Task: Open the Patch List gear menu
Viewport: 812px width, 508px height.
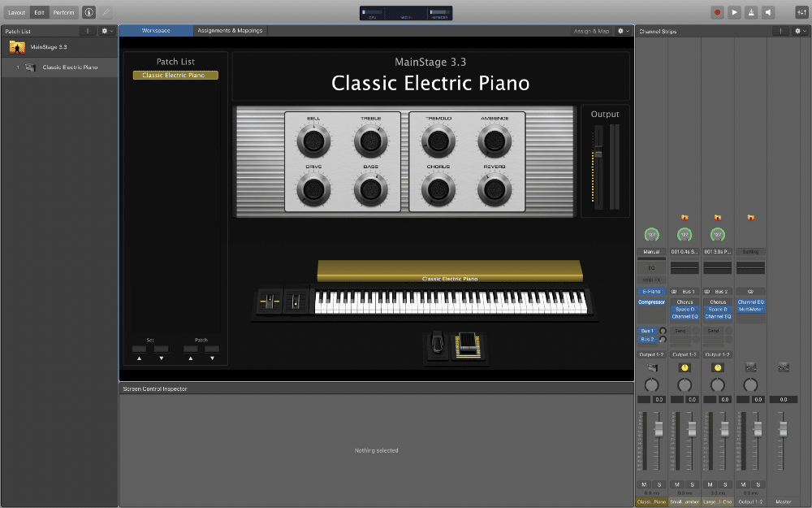Action: 106,31
